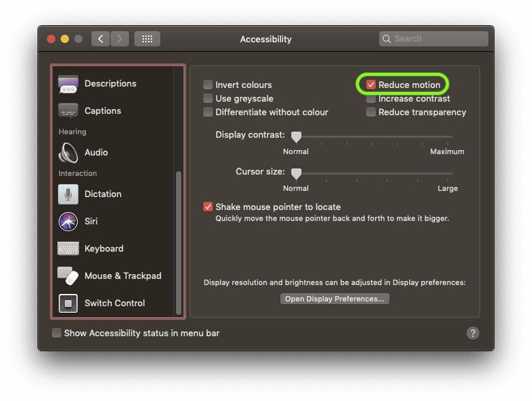Select Mouse & Trackpad icon

pyautogui.click(x=68, y=276)
